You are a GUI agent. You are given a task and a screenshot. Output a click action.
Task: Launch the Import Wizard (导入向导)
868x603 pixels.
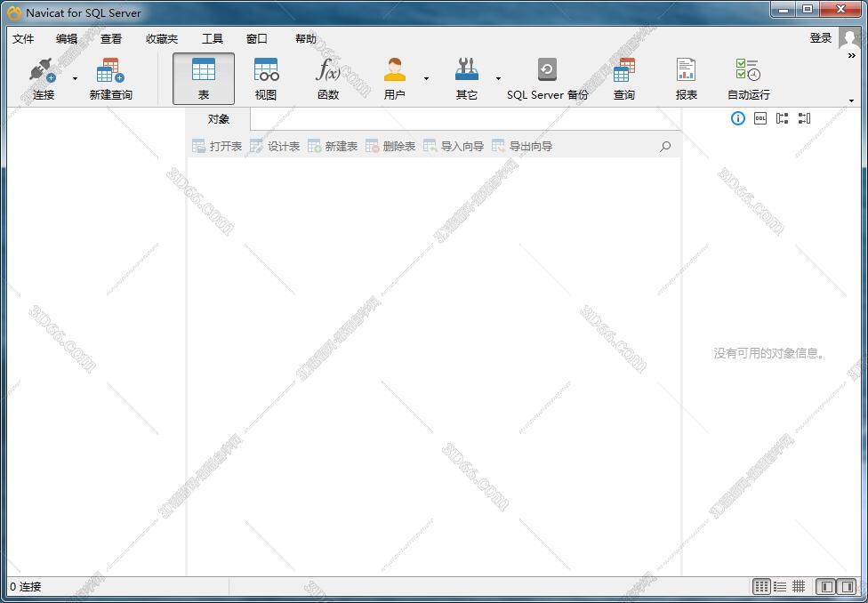(x=454, y=146)
